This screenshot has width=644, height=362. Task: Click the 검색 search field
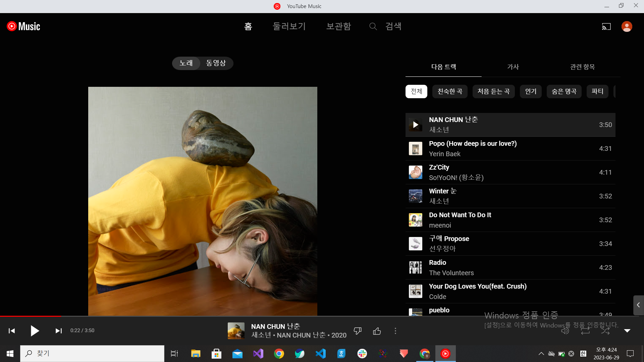(x=393, y=26)
